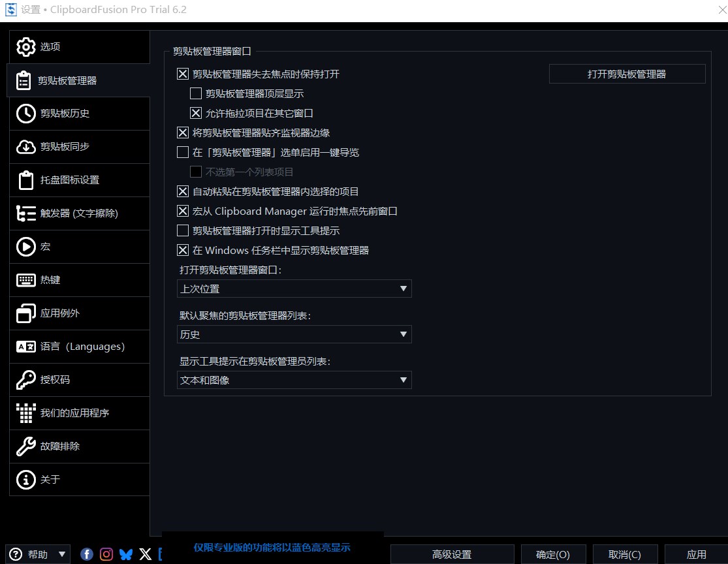Switch to 热键 settings page
This screenshot has height=564, width=728.
pos(80,280)
